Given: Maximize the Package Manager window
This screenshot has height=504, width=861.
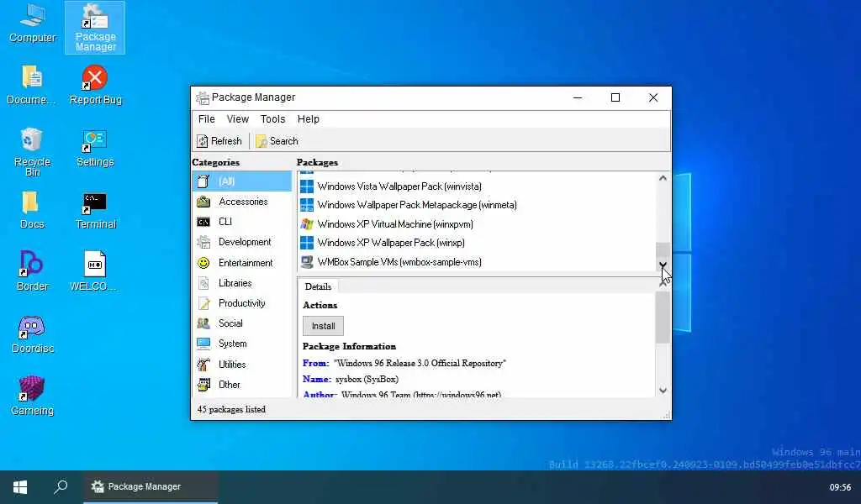Looking at the screenshot, I should pos(615,97).
